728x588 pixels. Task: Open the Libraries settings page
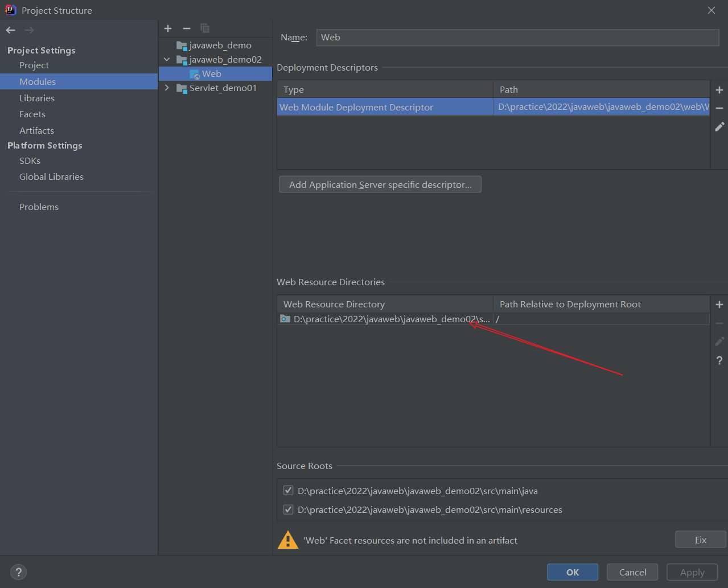pos(37,98)
